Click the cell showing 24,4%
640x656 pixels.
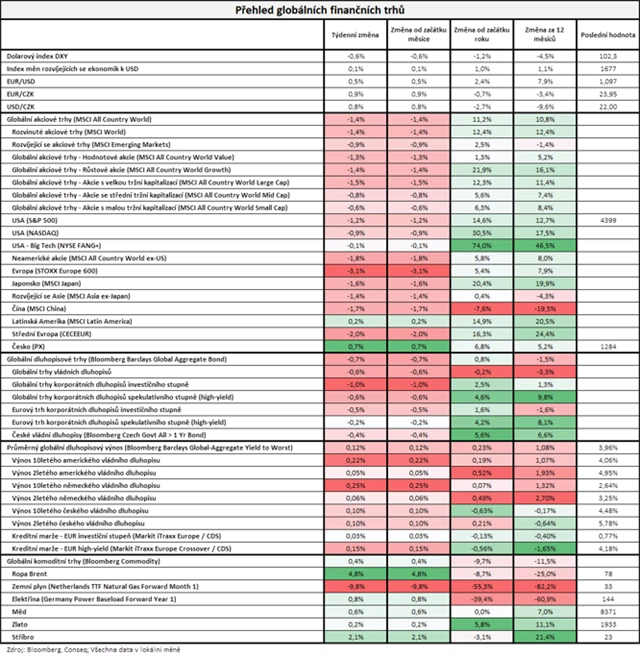tap(545, 333)
